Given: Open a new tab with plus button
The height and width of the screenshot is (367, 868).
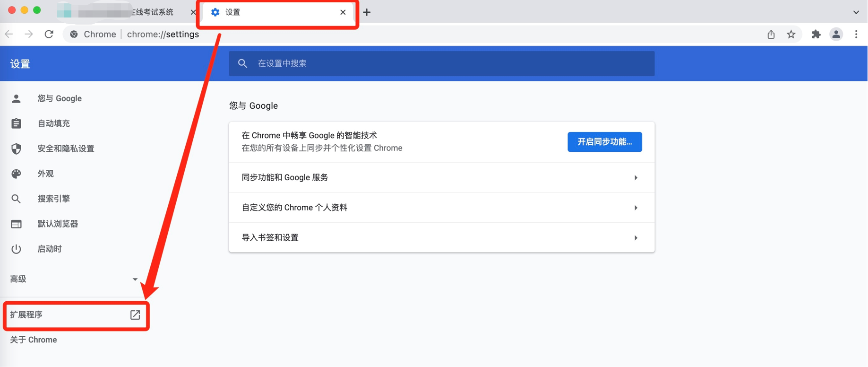Looking at the screenshot, I should pyautogui.click(x=367, y=12).
